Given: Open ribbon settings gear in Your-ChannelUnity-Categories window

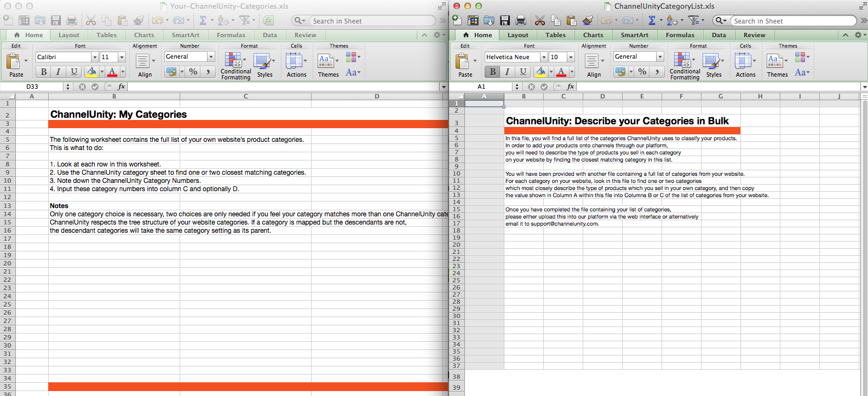Looking at the screenshot, I should pyautogui.click(x=437, y=35).
